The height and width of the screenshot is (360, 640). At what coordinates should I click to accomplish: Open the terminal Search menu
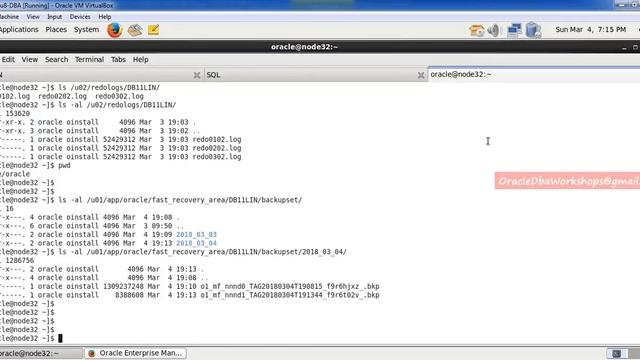(56, 60)
